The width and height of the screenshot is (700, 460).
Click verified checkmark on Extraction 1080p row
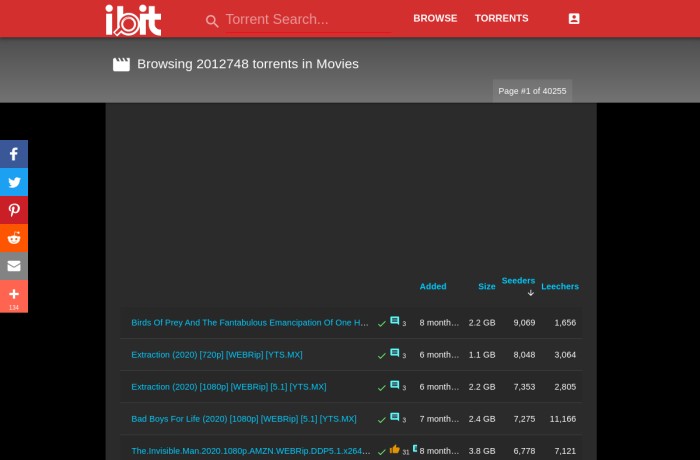coord(382,388)
